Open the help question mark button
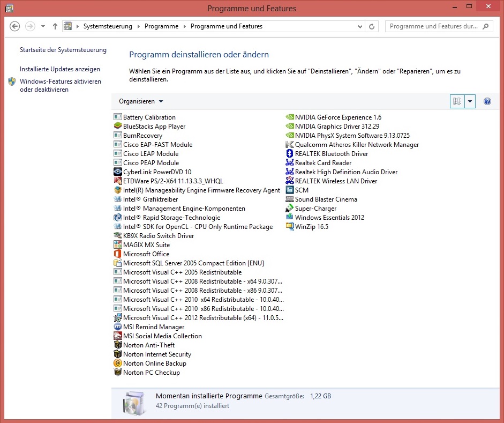Image resolution: width=504 pixels, height=423 pixels. (487, 101)
